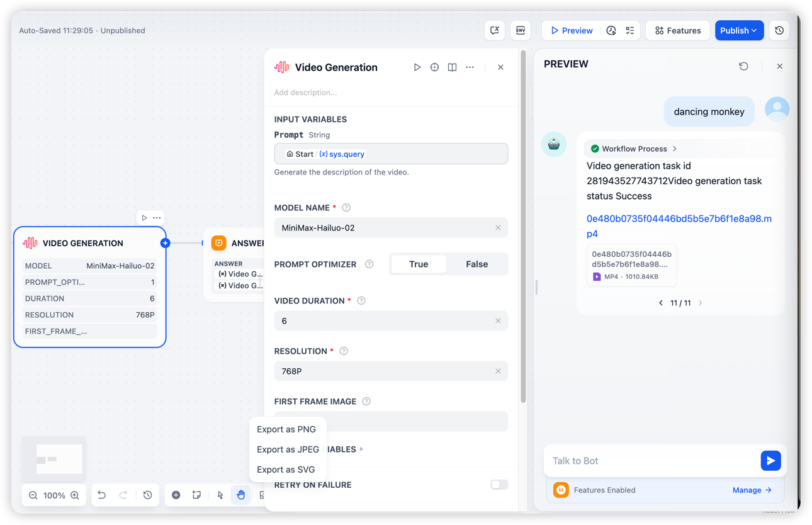Screen dimensions: 812x525
Task: Set Prompt Optimizer to False
Action: (x=476, y=264)
